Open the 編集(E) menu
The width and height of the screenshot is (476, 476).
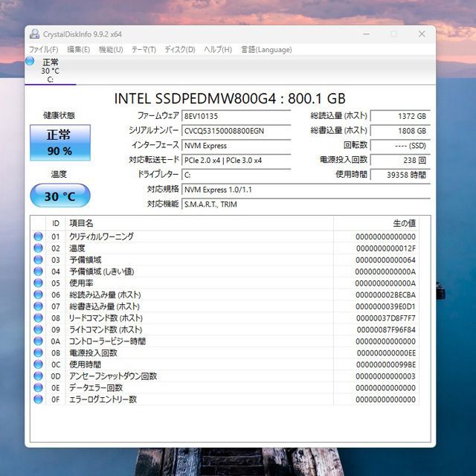tap(79, 50)
